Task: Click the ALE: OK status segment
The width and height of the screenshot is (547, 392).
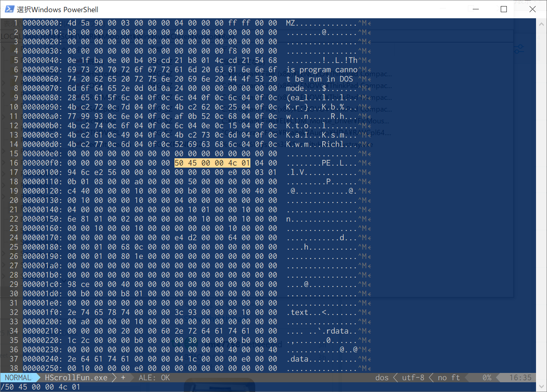Action: pos(154,378)
